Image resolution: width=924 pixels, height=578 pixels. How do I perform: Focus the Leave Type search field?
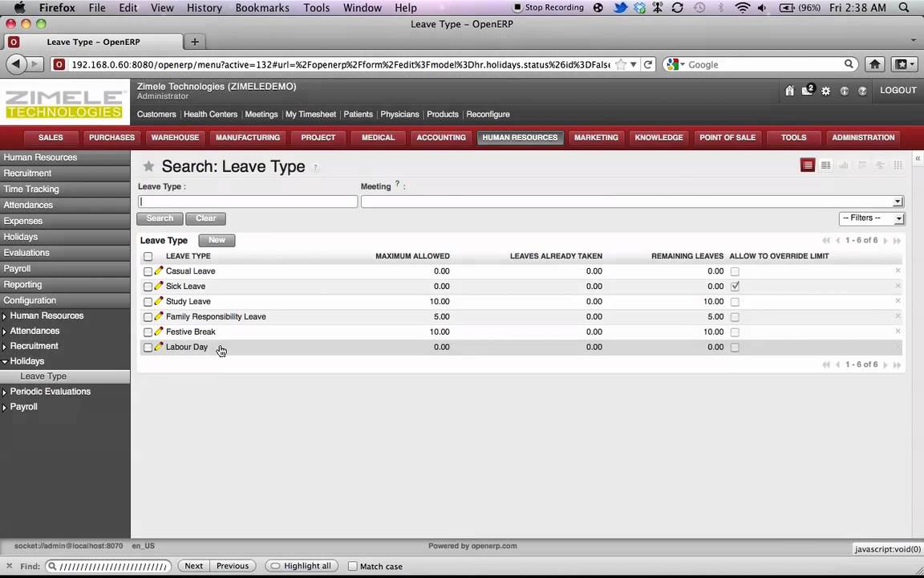(248, 201)
